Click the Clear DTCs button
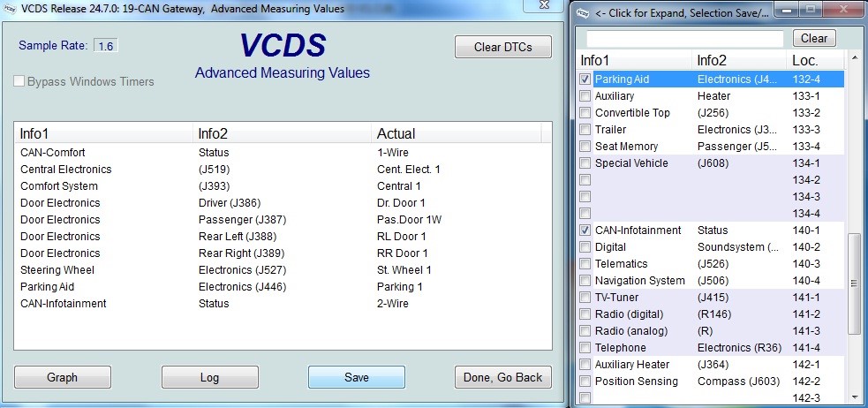The image size is (868, 408). [x=502, y=47]
